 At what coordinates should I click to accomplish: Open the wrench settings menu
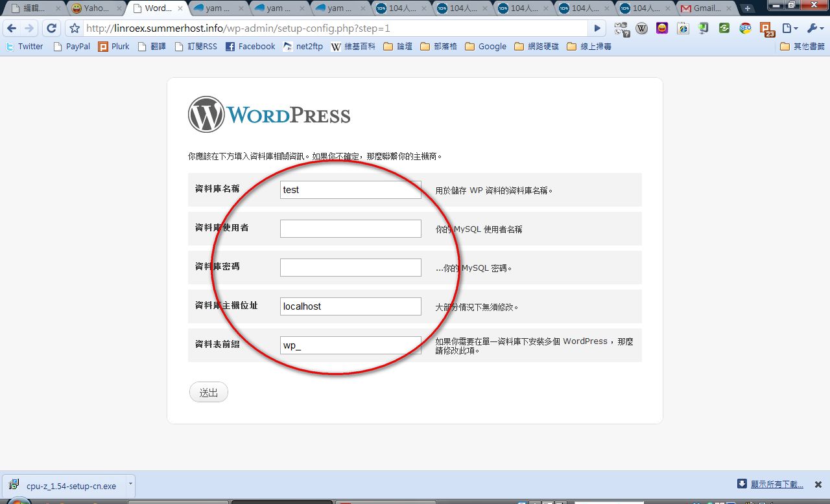pos(814,29)
